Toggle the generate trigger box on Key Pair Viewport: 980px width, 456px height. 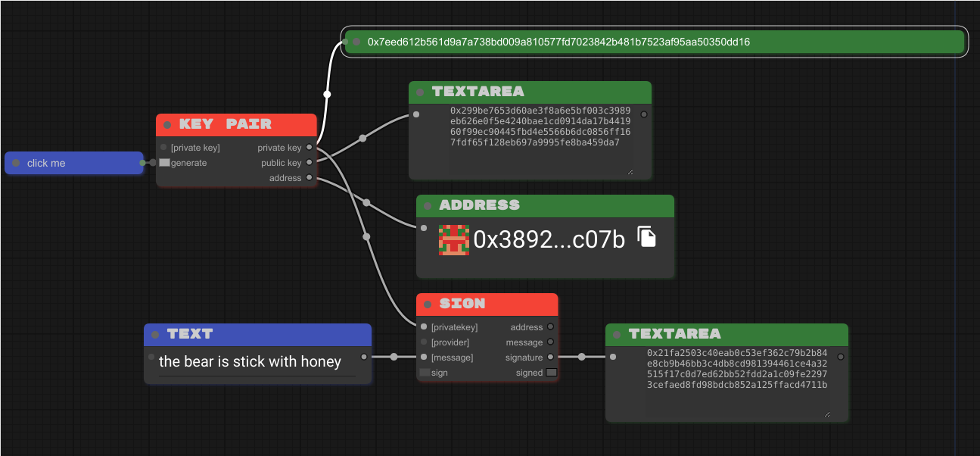coord(164,163)
